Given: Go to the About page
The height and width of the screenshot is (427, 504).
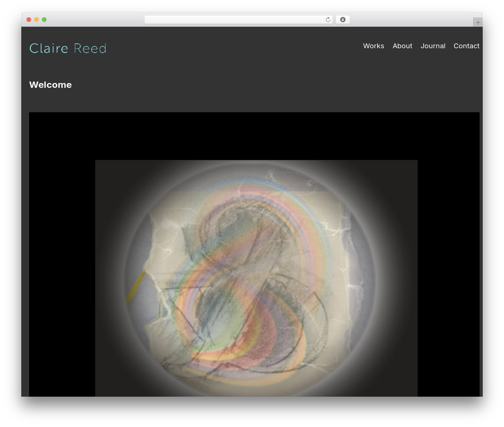Looking at the screenshot, I should pyautogui.click(x=402, y=46).
